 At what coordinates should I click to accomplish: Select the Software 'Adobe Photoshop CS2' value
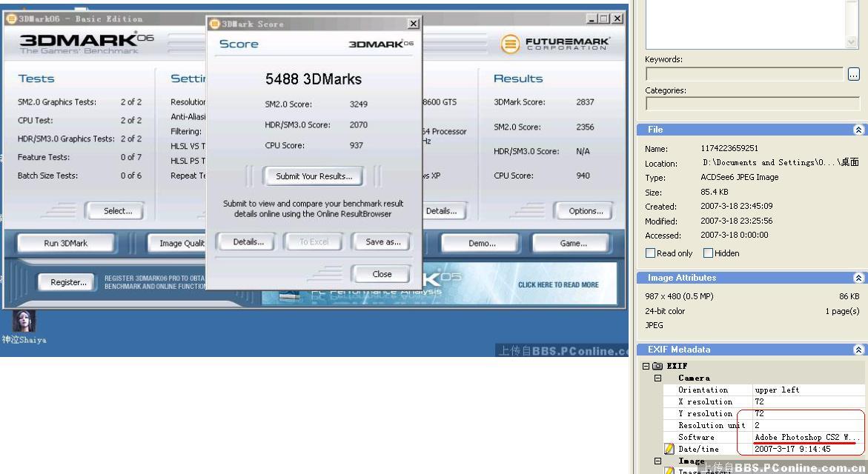807,437
